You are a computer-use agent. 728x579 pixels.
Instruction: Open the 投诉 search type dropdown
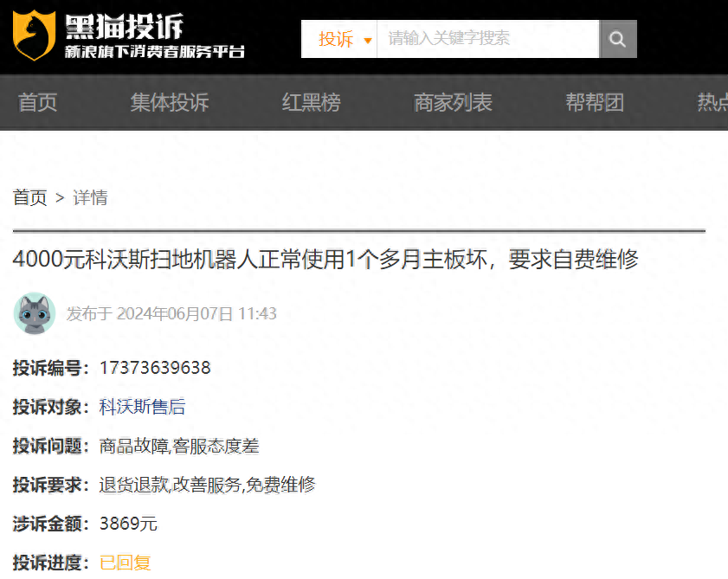[x=339, y=39]
